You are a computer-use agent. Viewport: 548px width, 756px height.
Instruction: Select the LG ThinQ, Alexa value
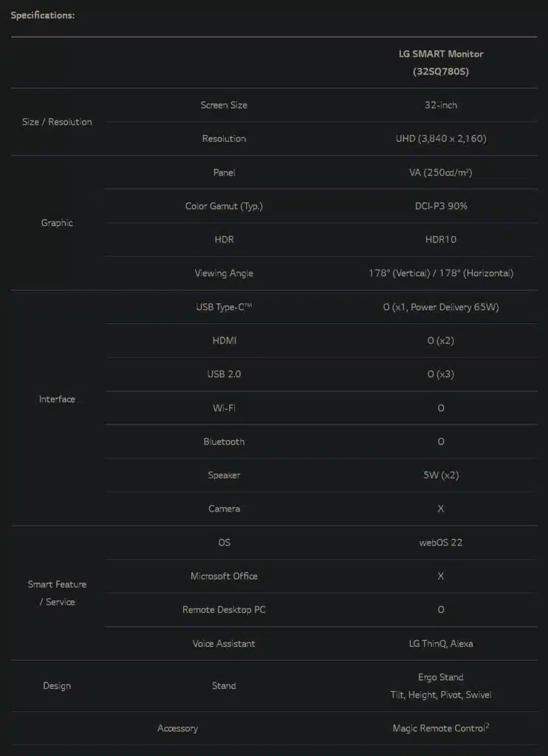[441, 644]
